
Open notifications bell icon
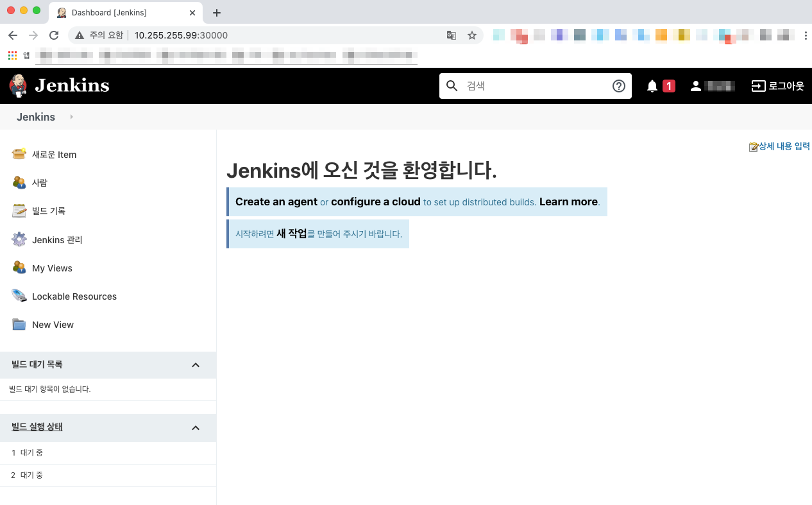(652, 86)
